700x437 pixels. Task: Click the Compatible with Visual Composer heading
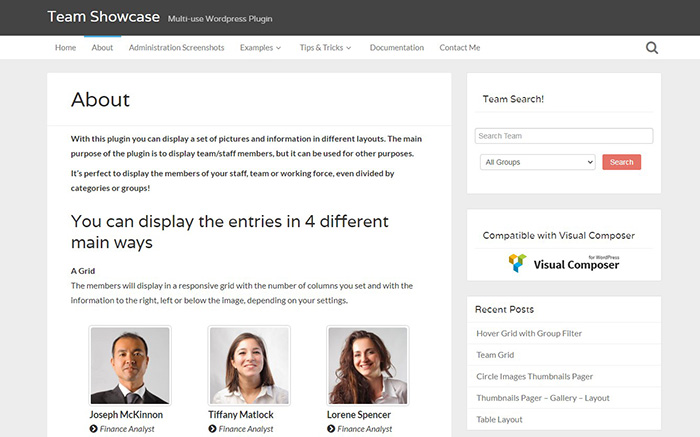(x=558, y=235)
